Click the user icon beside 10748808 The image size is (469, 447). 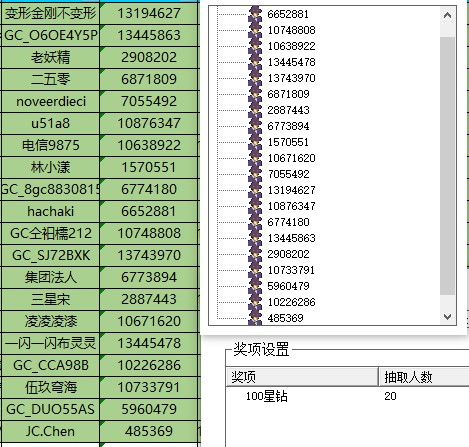pos(255,30)
